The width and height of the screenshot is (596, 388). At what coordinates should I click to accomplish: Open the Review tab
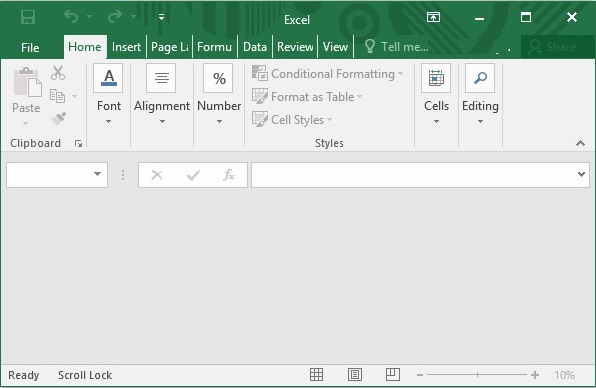[x=295, y=47]
